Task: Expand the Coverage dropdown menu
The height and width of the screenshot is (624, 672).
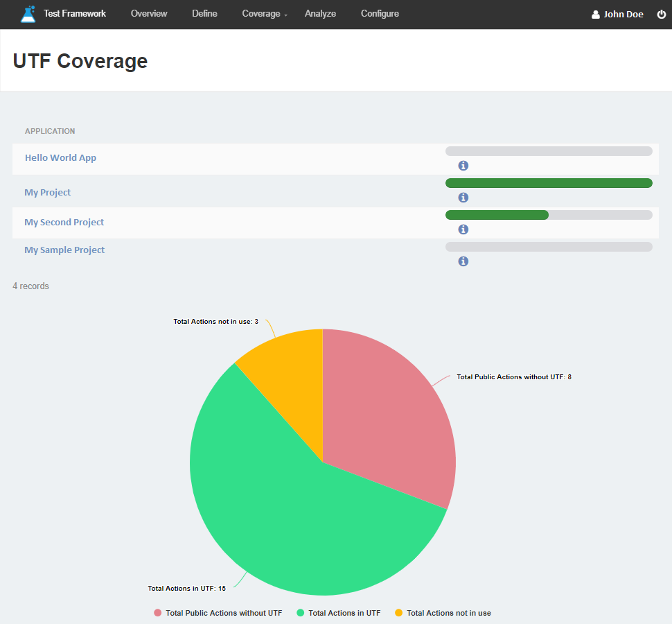Action: tap(265, 14)
